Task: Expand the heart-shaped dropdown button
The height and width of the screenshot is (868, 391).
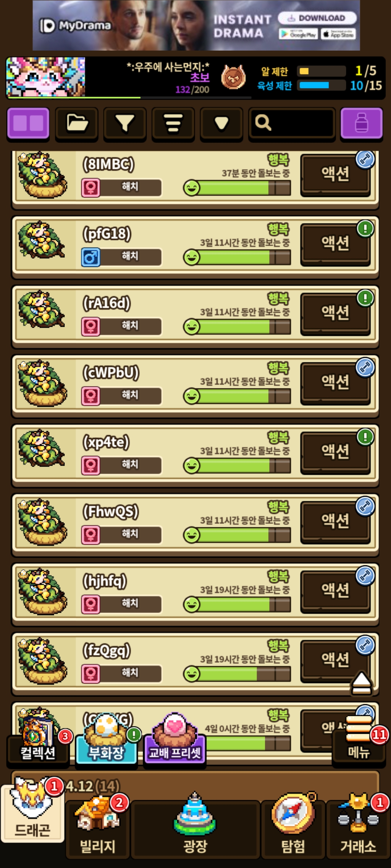Action: pyautogui.click(x=222, y=123)
